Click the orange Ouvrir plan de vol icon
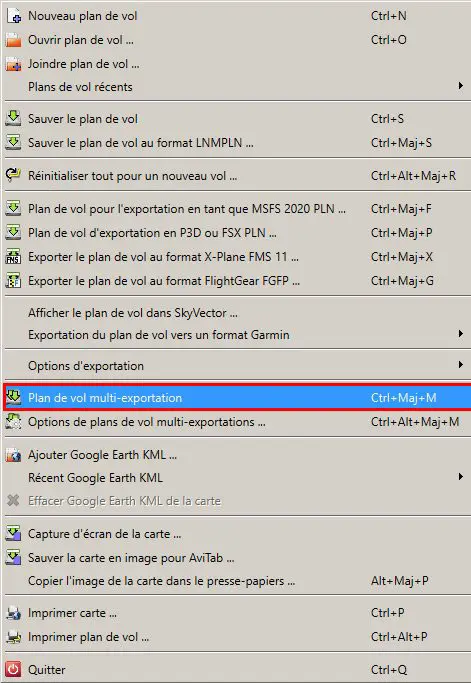Viewport: 471px width, 683px height. [x=14, y=40]
